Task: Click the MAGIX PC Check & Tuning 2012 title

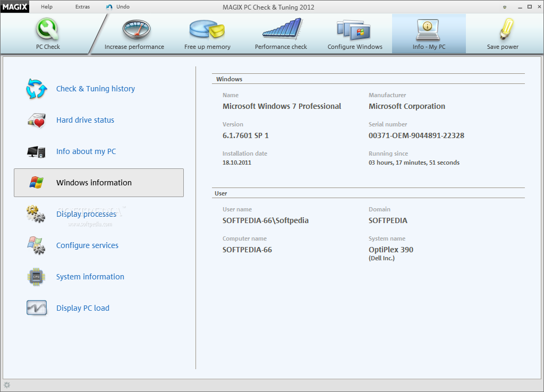Action: click(268, 7)
